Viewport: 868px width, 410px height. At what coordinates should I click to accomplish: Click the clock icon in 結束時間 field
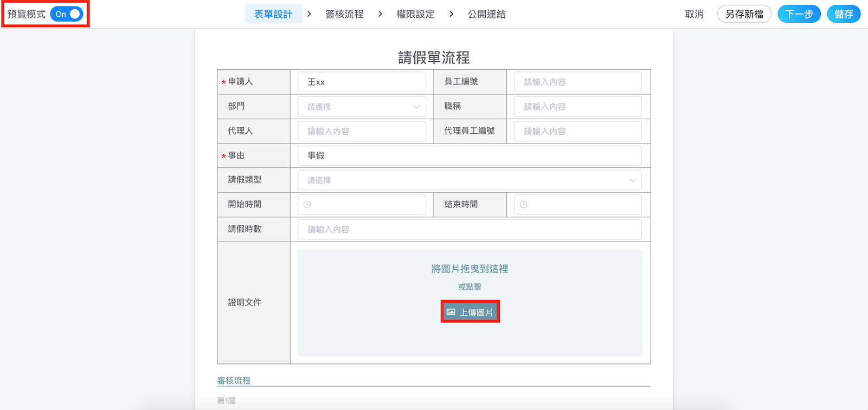pos(524,205)
